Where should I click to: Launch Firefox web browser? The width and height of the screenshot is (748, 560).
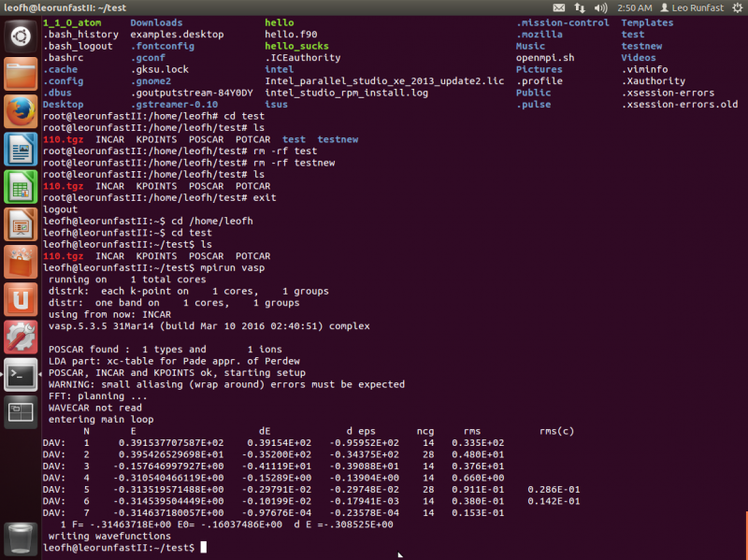[x=21, y=111]
